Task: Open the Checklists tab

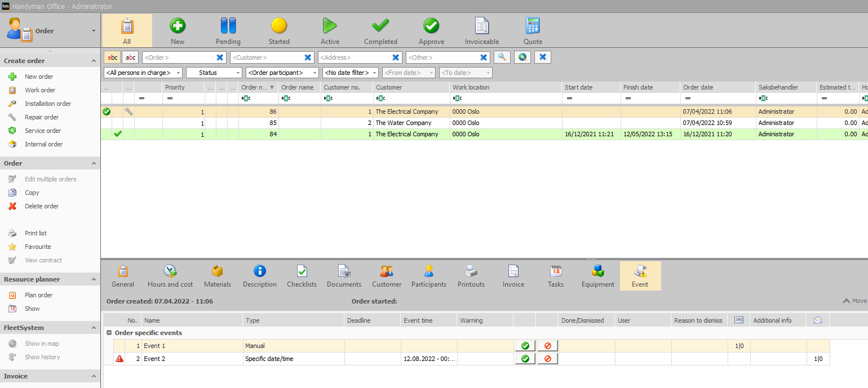Action: pos(302,276)
